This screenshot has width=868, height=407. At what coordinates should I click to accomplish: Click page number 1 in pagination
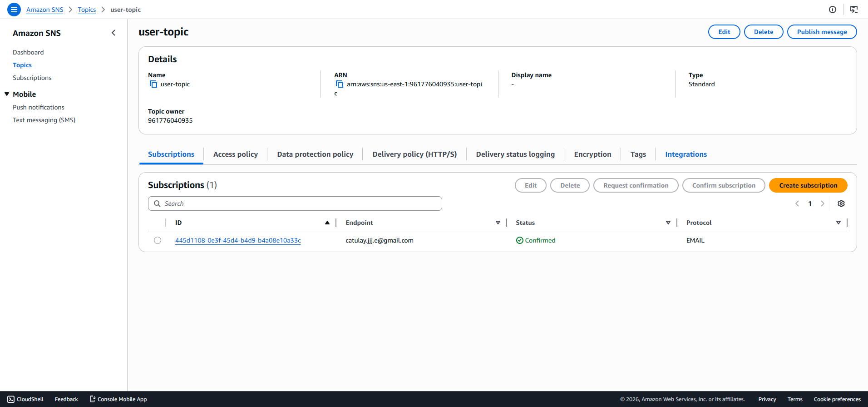pyautogui.click(x=810, y=203)
